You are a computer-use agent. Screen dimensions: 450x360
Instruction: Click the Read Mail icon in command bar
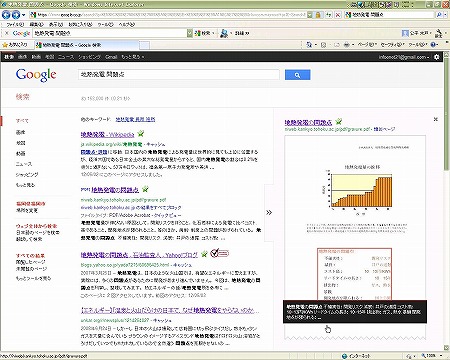coord(337,45)
